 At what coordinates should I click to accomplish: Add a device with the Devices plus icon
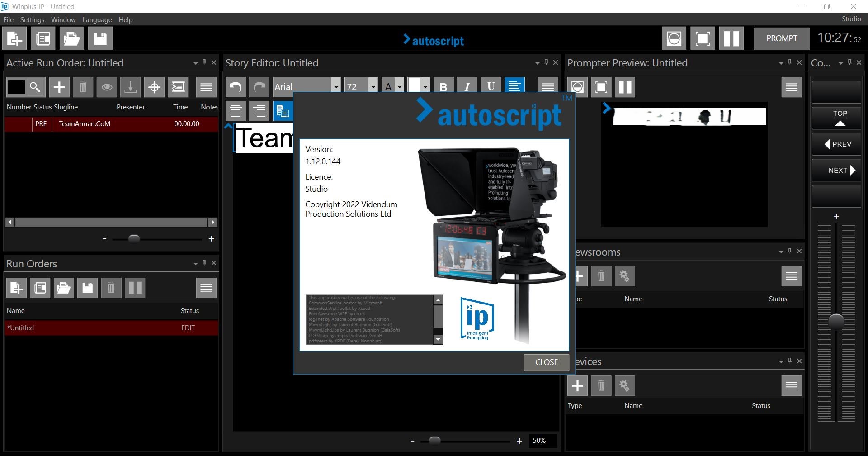coord(577,386)
